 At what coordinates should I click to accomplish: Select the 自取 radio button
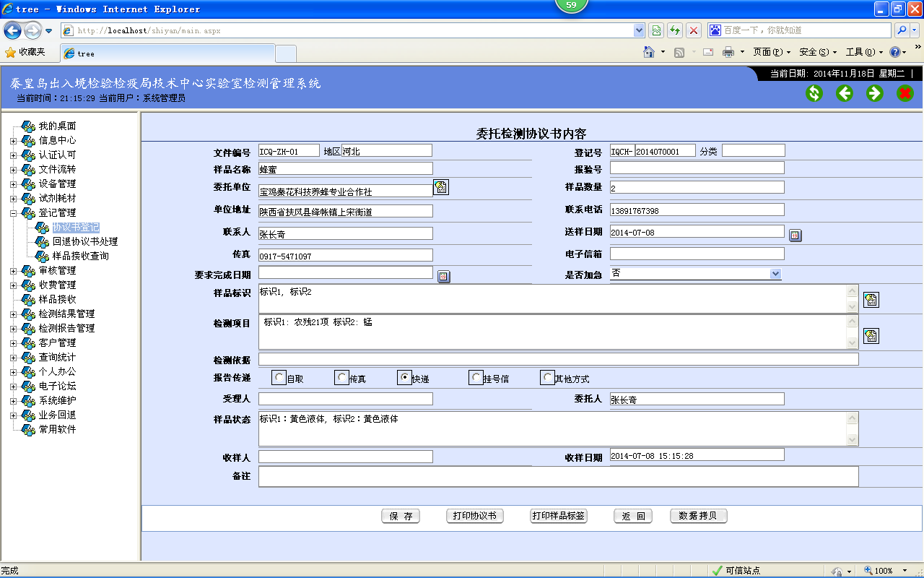(x=279, y=377)
